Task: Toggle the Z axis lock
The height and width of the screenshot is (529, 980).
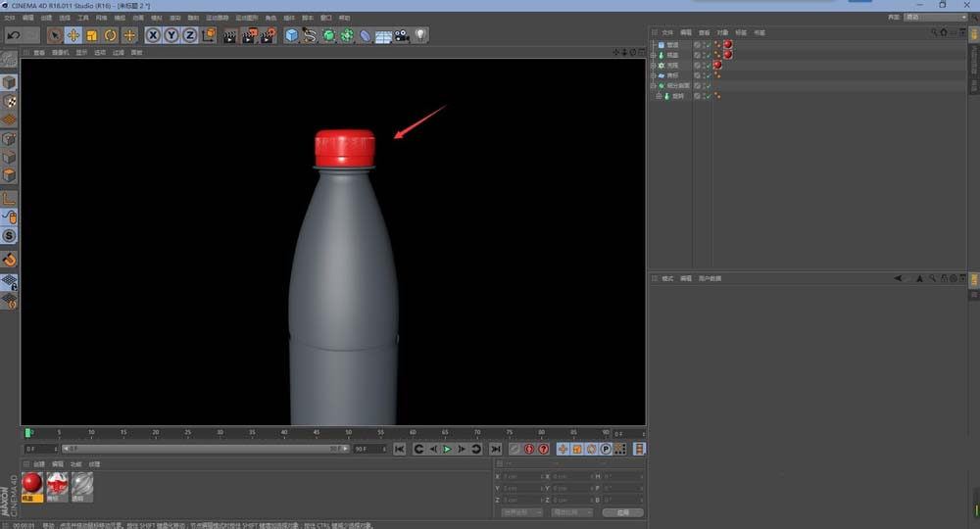Action: (188, 35)
